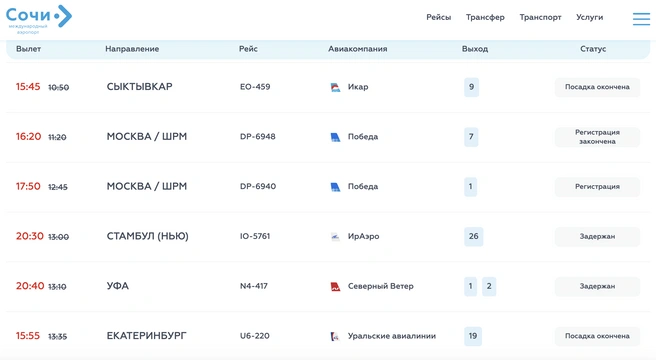Select gate 9 badge for Сыктывкар flight
Screen dimensions: 656x360
472,87
